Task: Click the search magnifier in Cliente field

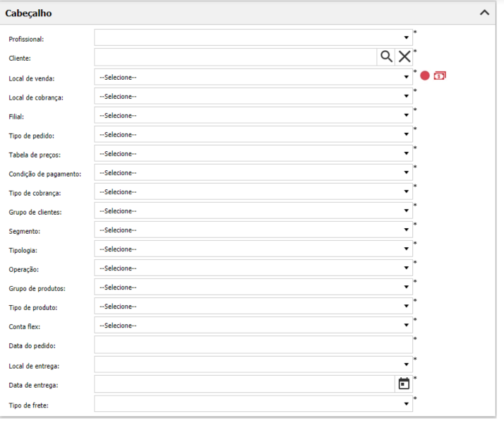Action: pyautogui.click(x=386, y=57)
